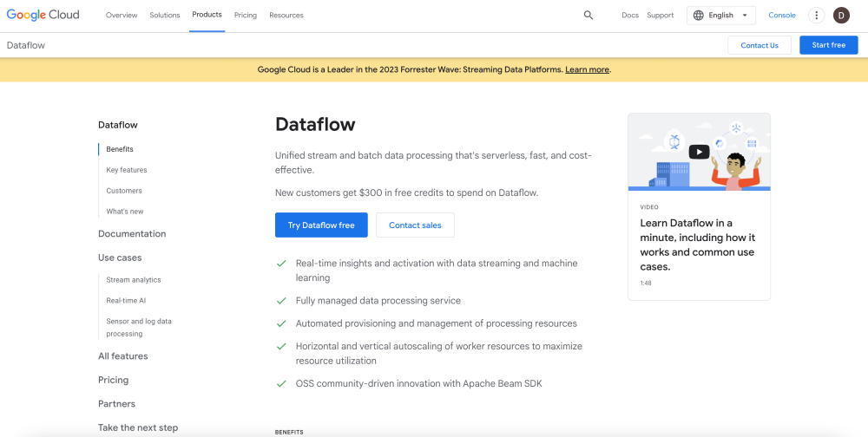The height and width of the screenshot is (437, 868).
Task: Open the Console link
Action: 782,16
